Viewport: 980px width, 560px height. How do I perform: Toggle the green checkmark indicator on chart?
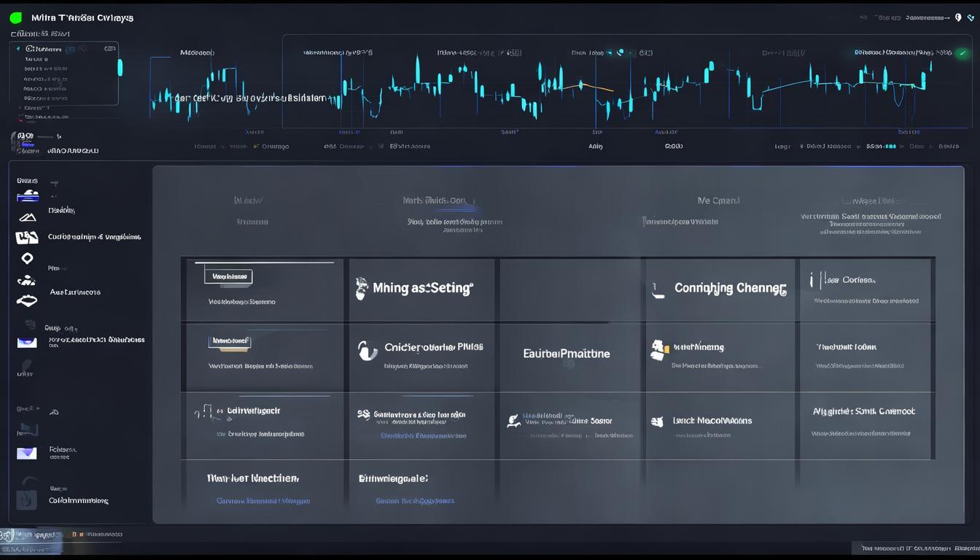pyautogui.click(x=962, y=53)
